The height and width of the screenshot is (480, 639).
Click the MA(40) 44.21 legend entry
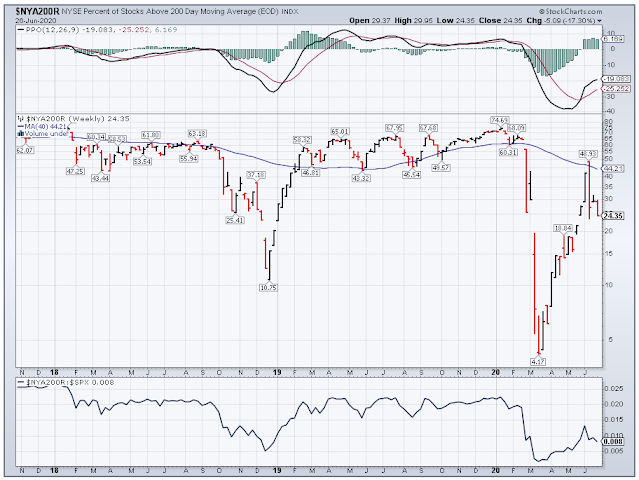(x=42, y=126)
